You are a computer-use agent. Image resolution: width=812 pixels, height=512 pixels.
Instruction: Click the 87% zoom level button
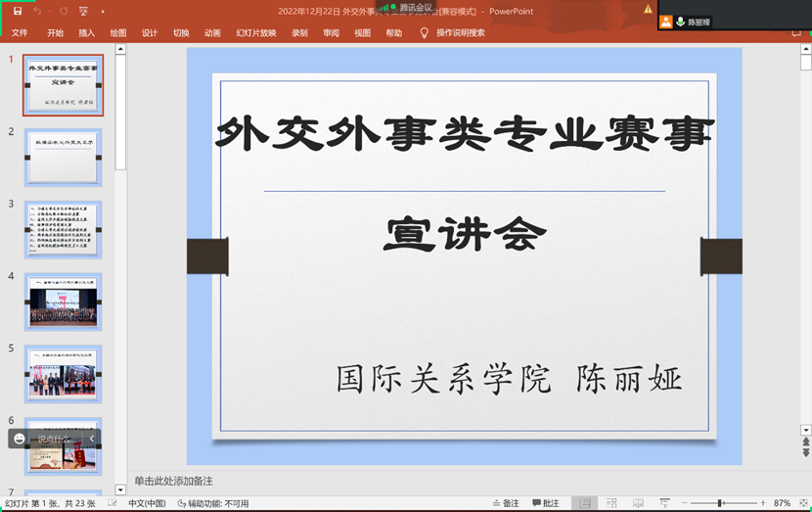(x=782, y=503)
